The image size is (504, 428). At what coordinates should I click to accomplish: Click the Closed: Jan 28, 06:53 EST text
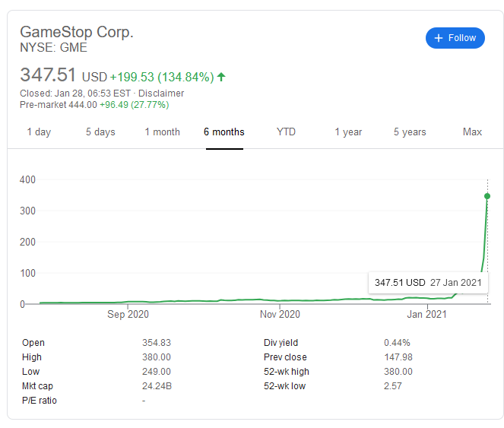click(75, 94)
